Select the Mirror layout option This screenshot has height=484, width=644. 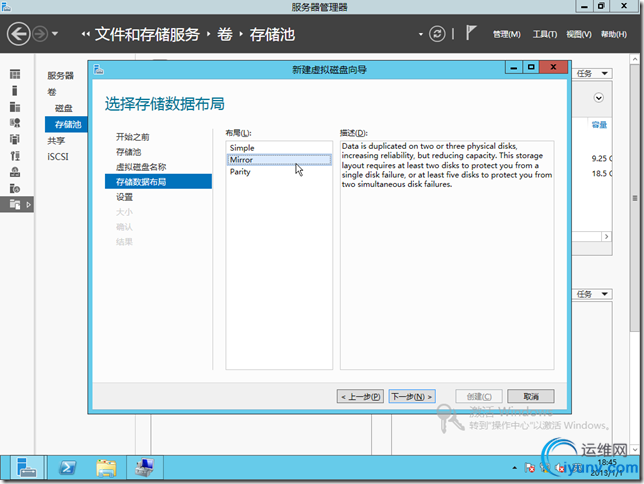click(279, 160)
